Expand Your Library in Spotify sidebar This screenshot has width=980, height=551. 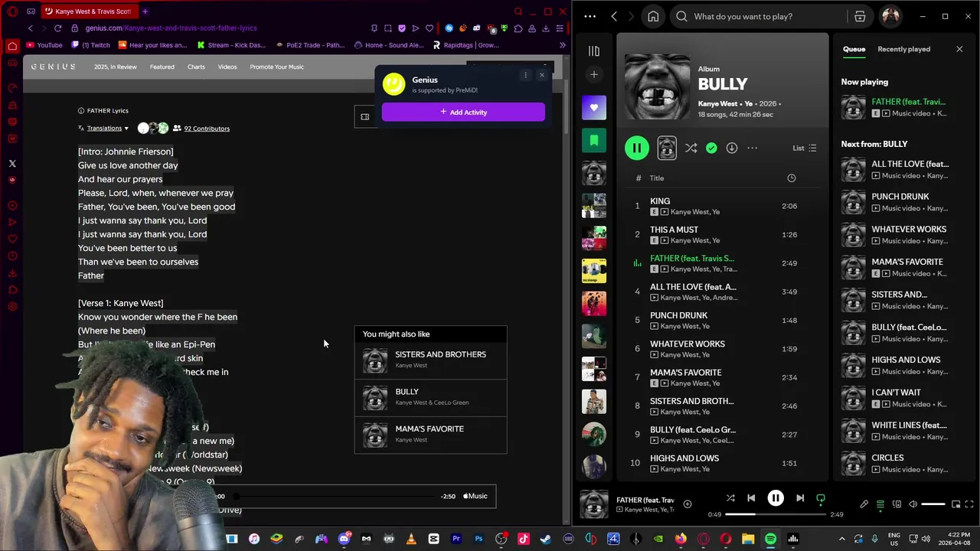click(x=593, y=51)
